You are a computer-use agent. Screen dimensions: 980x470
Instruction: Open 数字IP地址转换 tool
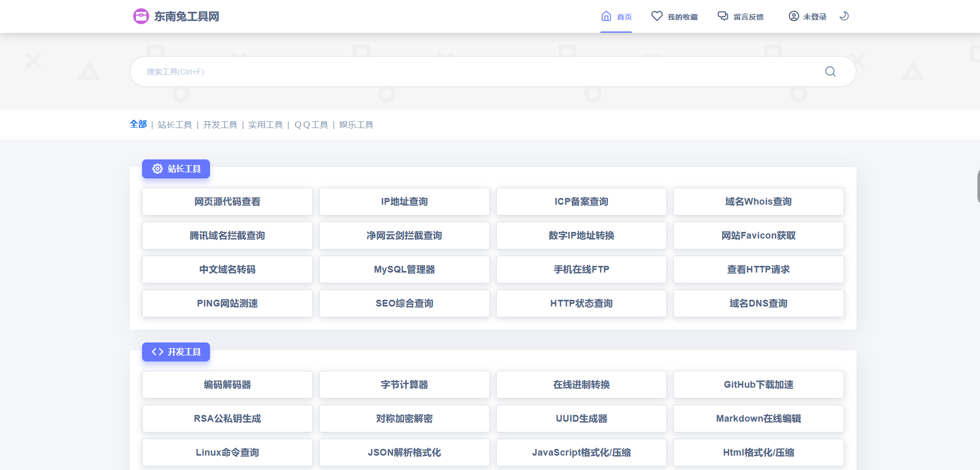(582, 236)
